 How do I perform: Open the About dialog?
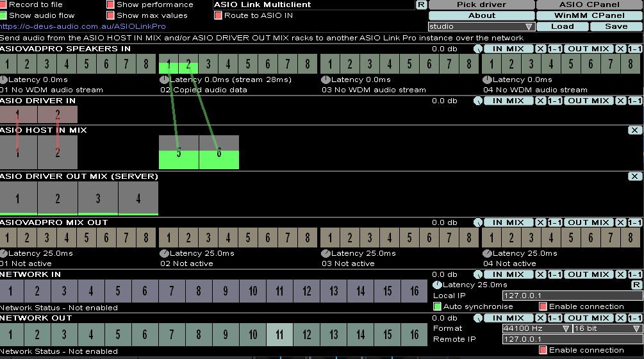click(482, 15)
